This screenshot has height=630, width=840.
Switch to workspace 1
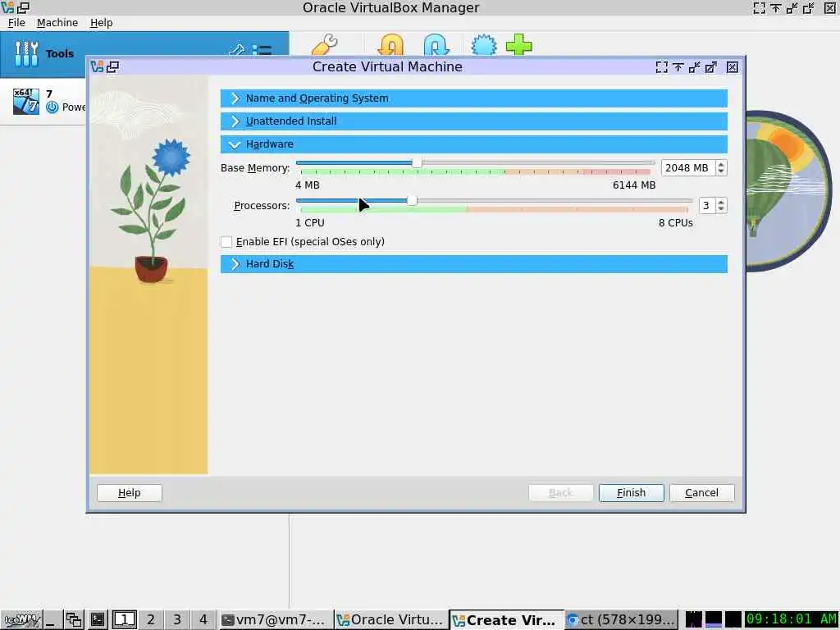[125, 620]
